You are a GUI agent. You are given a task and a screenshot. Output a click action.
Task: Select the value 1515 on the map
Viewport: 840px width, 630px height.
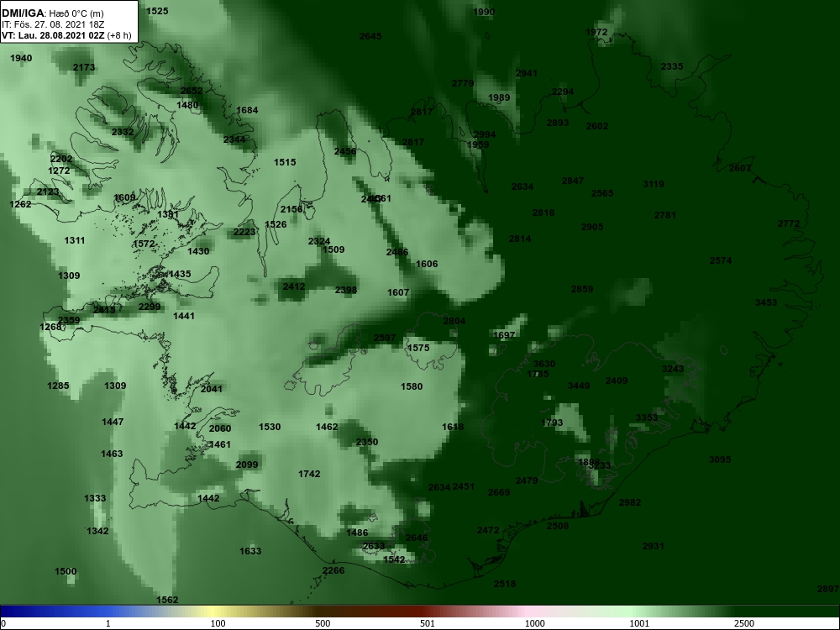click(285, 162)
